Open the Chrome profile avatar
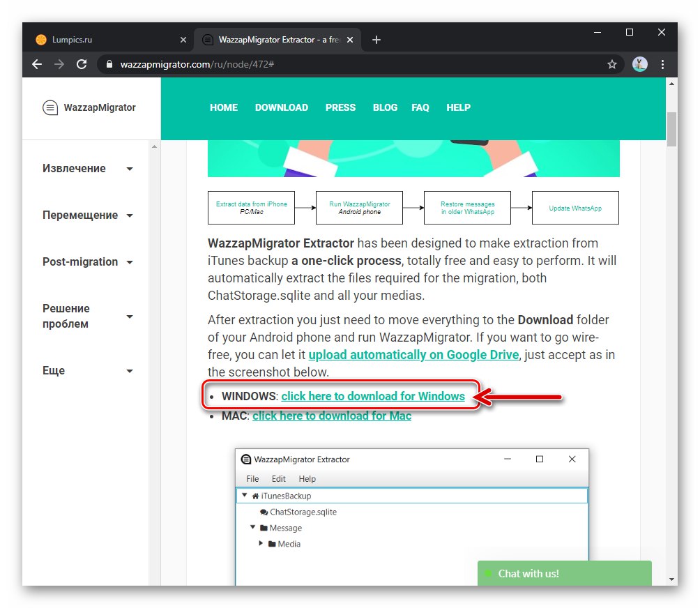Viewport: 700px width, 608px height. click(639, 64)
